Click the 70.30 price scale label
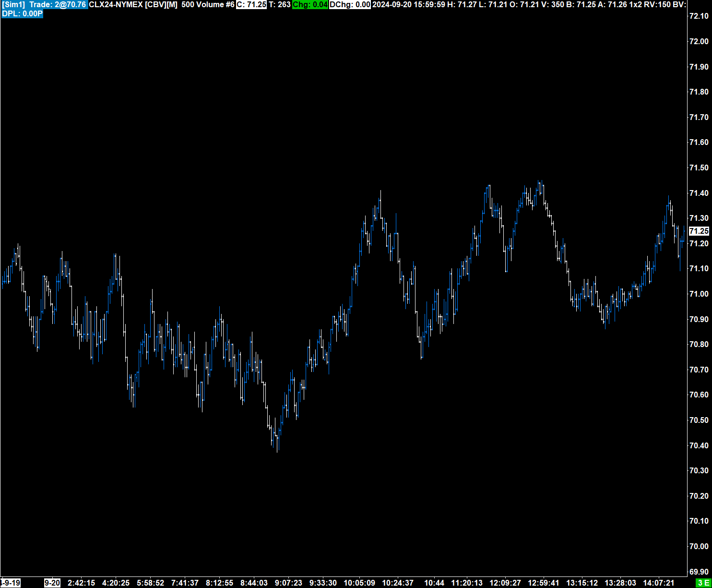Image resolution: width=712 pixels, height=588 pixels. [x=699, y=470]
